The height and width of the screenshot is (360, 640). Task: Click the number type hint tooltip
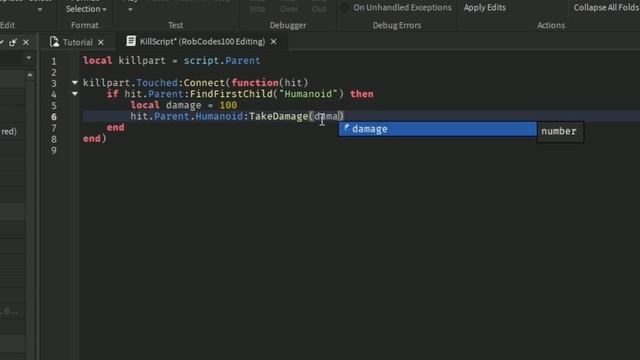pyautogui.click(x=560, y=131)
